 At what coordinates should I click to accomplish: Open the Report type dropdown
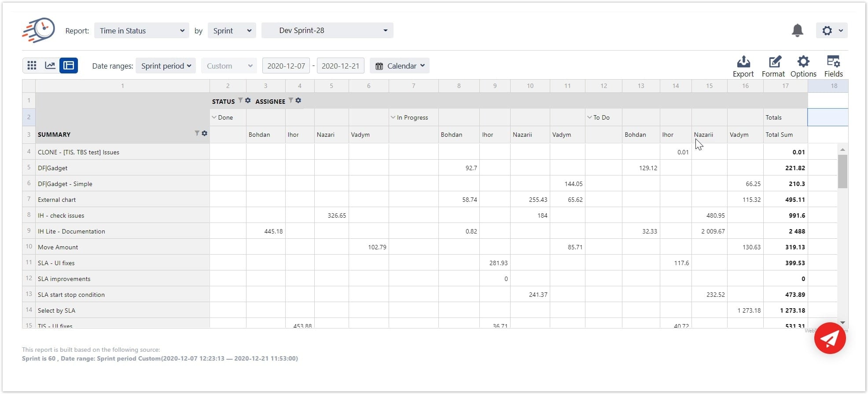(142, 30)
